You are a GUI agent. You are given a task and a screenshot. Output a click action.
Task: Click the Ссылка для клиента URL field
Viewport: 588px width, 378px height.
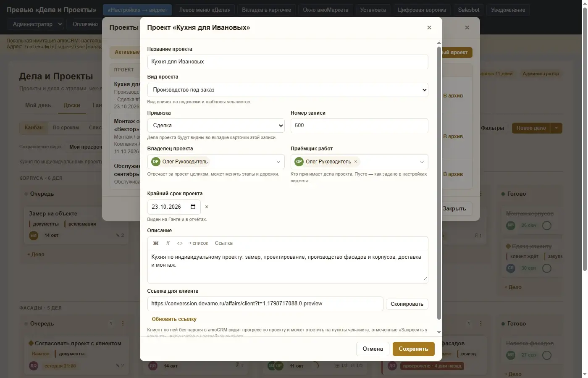pos(265,304)
